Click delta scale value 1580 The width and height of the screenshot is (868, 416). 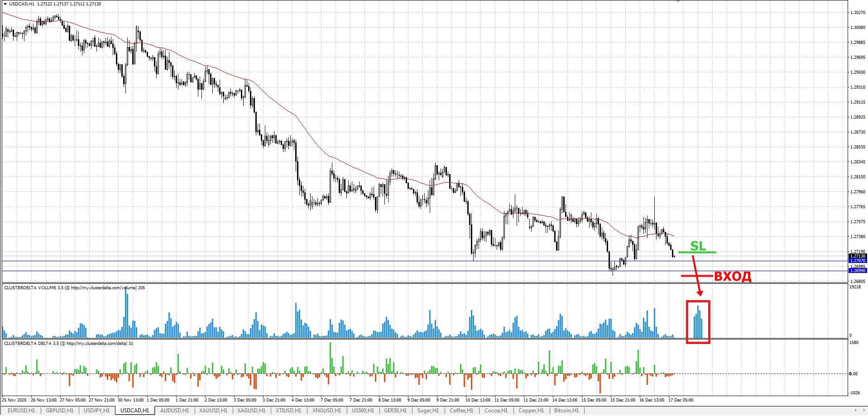pos(854,343)
